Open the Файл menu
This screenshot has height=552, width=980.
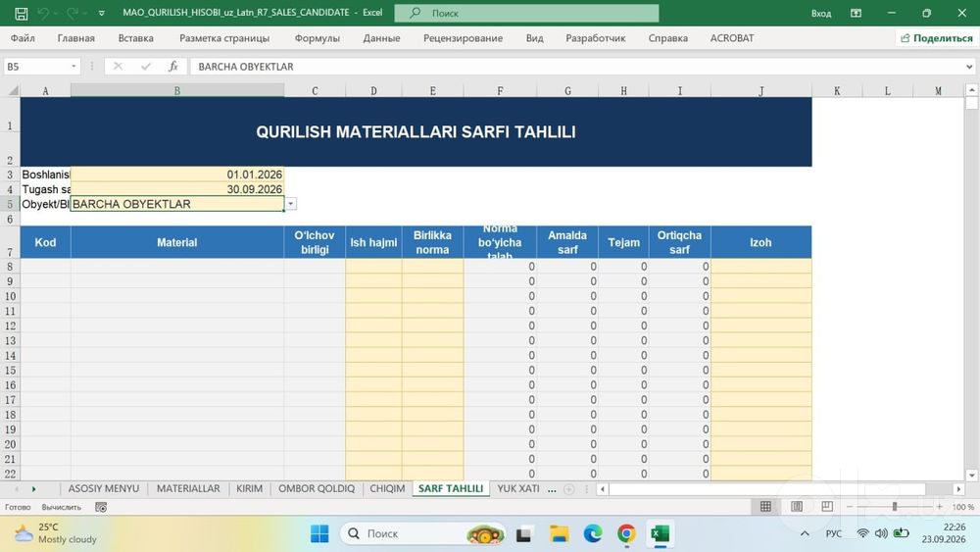[23, 38]
